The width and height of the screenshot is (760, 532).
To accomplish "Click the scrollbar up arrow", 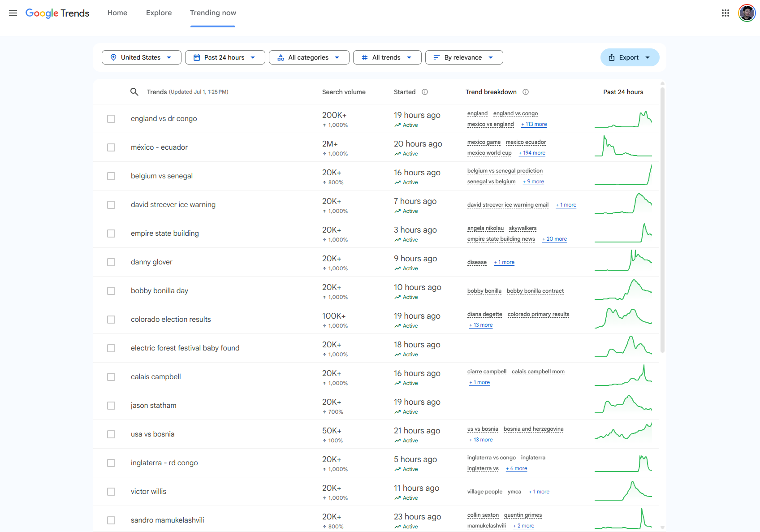I will [662, 83].
